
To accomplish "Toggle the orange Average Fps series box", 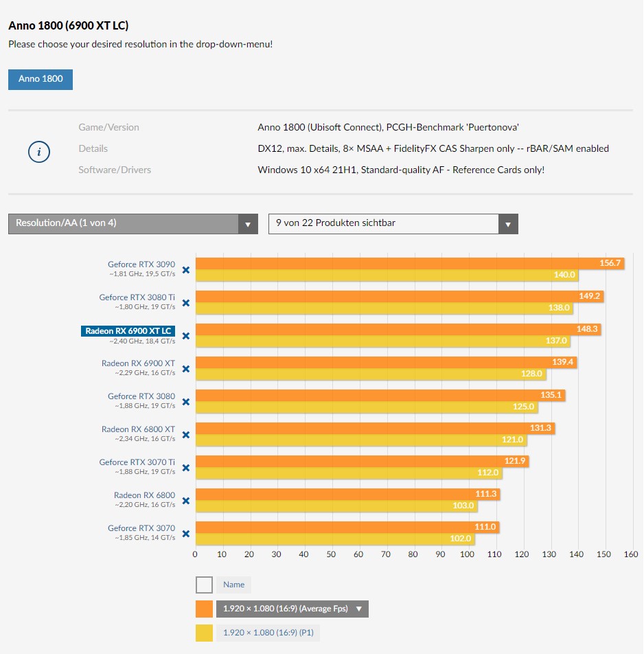I will 204,609.
